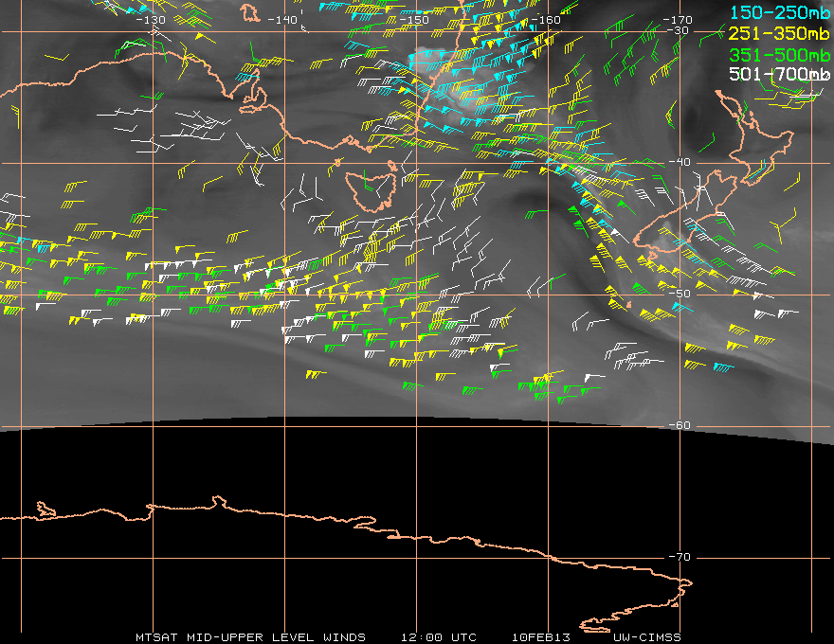Click the Tasmania island outline
This screenshot has width=834, height=644.
tap(372, 188)
